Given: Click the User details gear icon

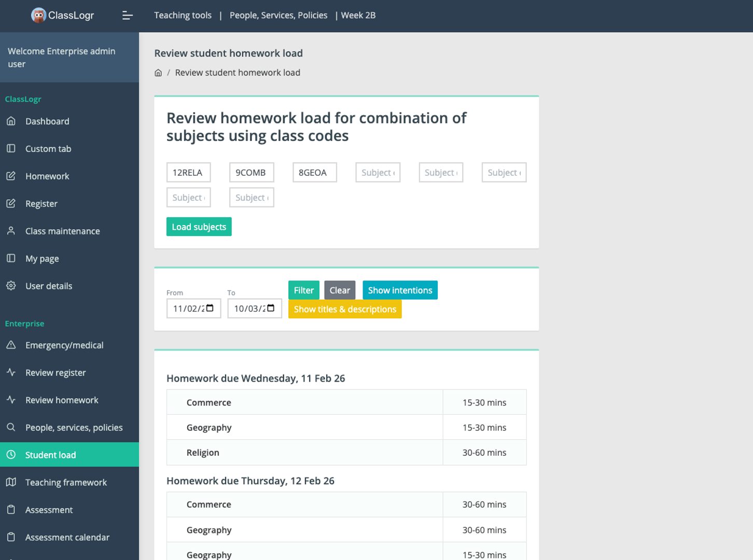Looking at the screenshot, I should 11,286.
